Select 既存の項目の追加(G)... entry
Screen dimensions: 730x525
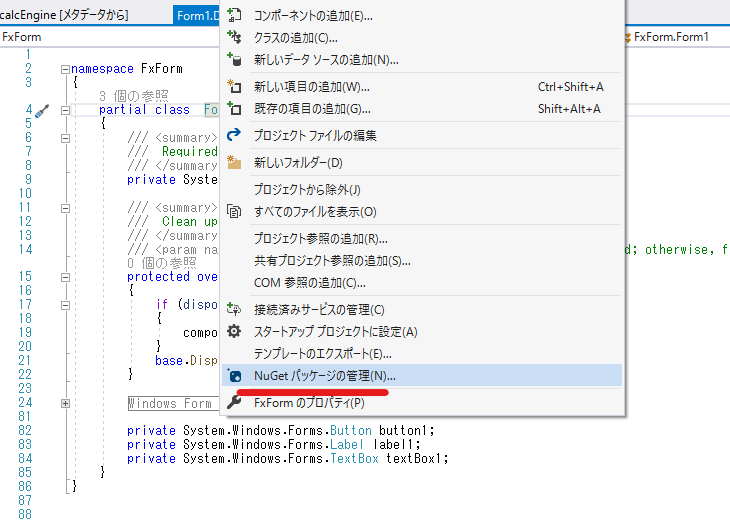(422, 108)
